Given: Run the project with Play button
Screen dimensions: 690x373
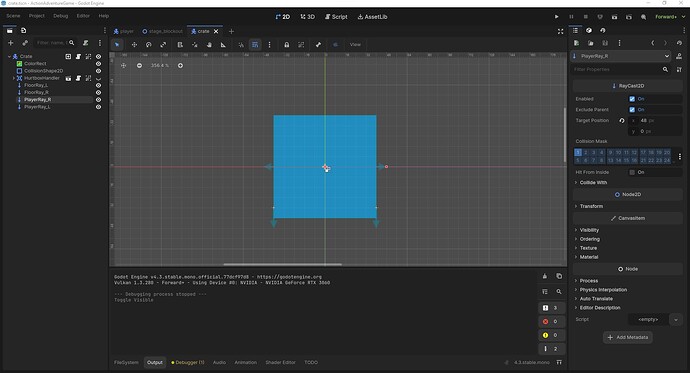Looking at the screenshot, I should (557, 17).
